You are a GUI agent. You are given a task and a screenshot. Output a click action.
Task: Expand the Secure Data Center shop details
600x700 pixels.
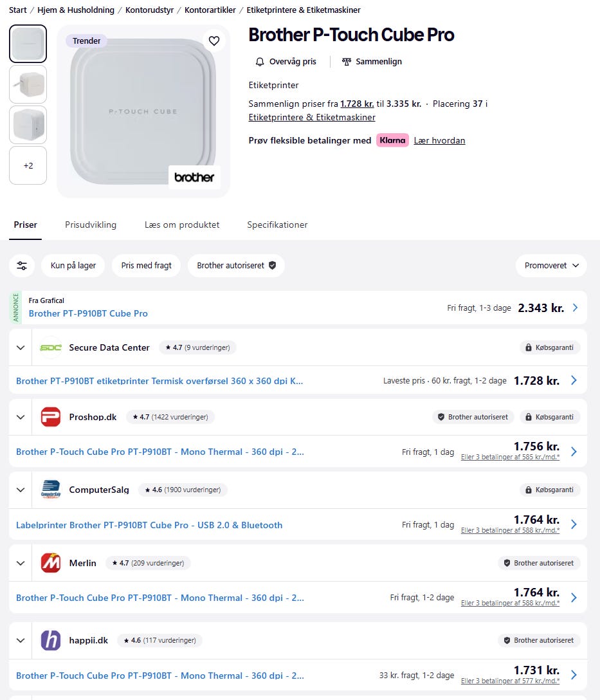(21, 347)
